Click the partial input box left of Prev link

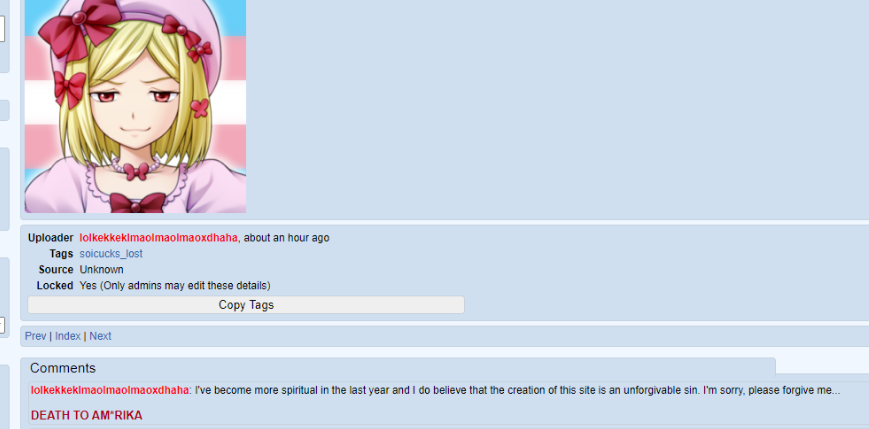[x=2, y=325]
